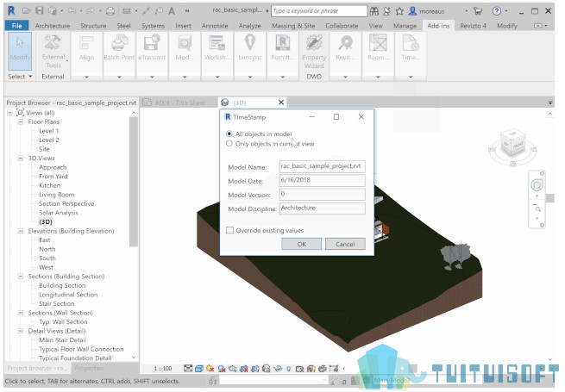The width and height of the screenshot is (565, 392).
Task: Open External Tools in the ribbon
Action: (x=53, y=51)
